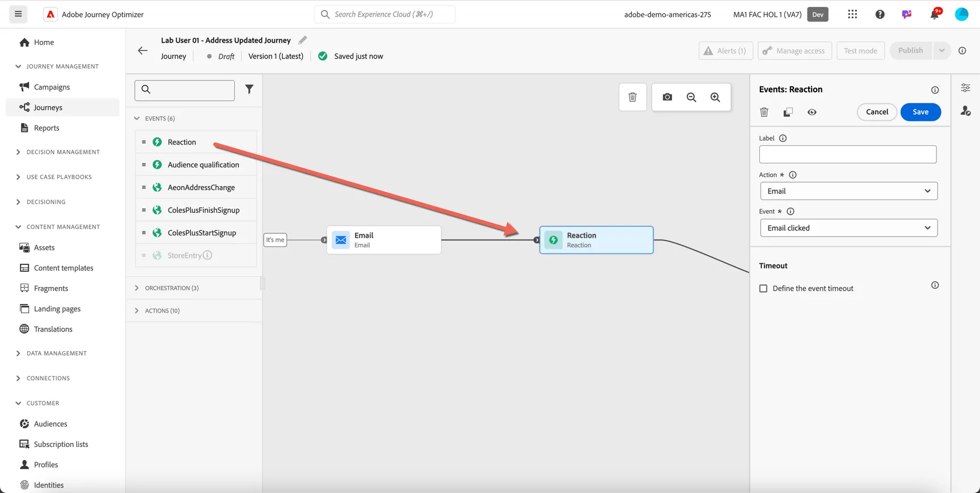Zoom out on the canvas
The height and width of the screenshot is (493, 980).
tap(691, 97)
